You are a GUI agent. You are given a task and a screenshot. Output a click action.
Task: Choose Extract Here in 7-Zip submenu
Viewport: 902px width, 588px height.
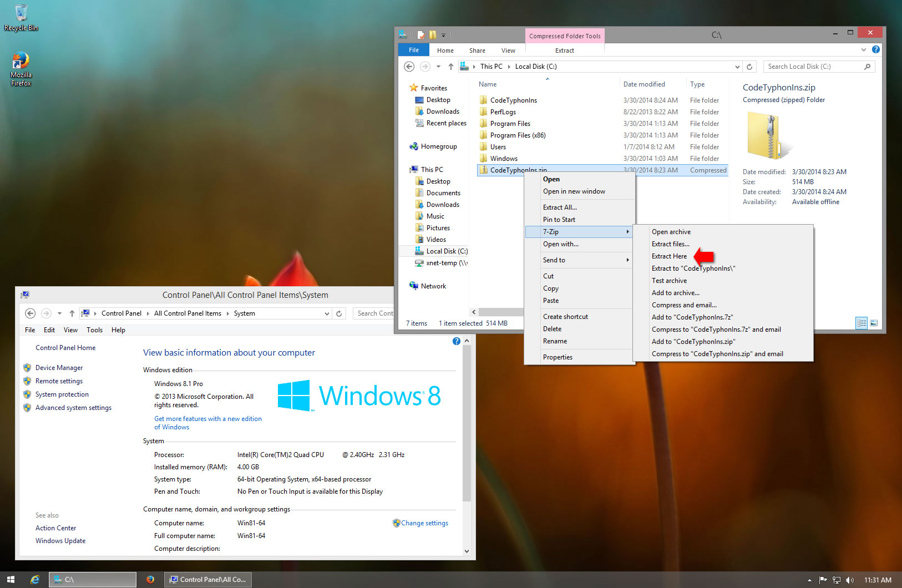point(669,256)
